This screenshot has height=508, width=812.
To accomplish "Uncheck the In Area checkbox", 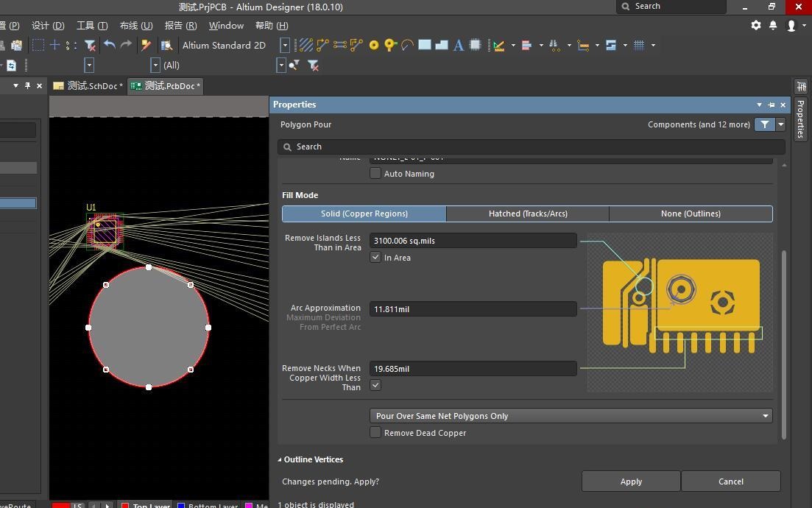I will click(x=375, y=258).
